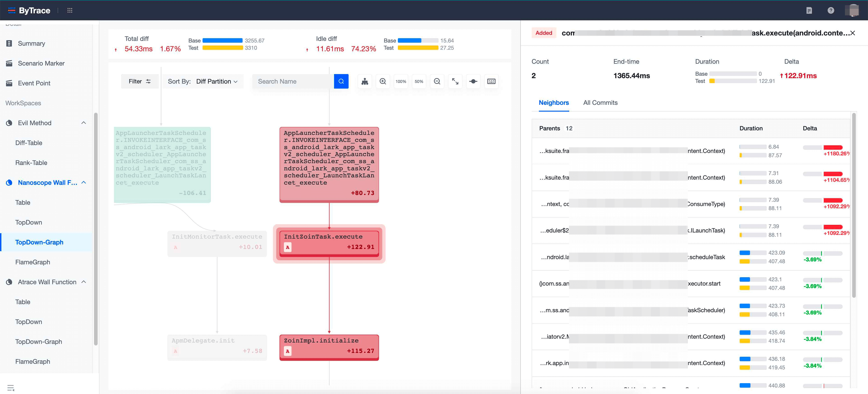Switch to the Neighbors tab
The image size is (868, 394).
554,103
